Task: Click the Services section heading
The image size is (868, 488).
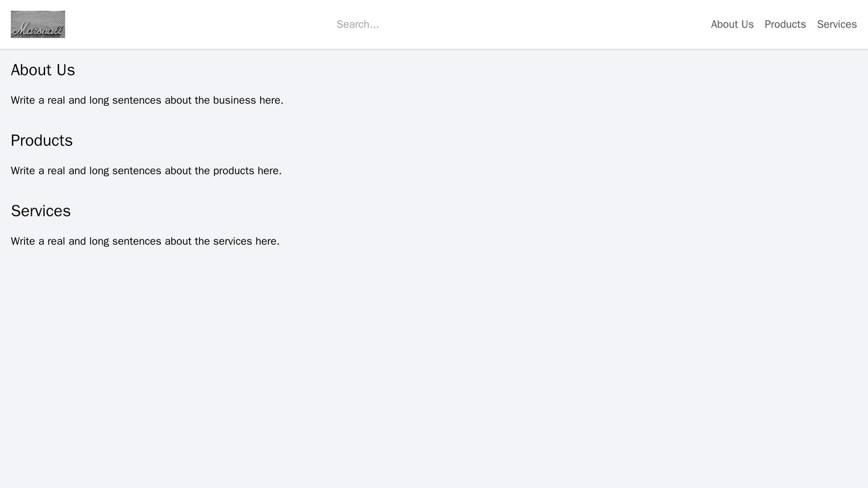Action: pos(41,211)
